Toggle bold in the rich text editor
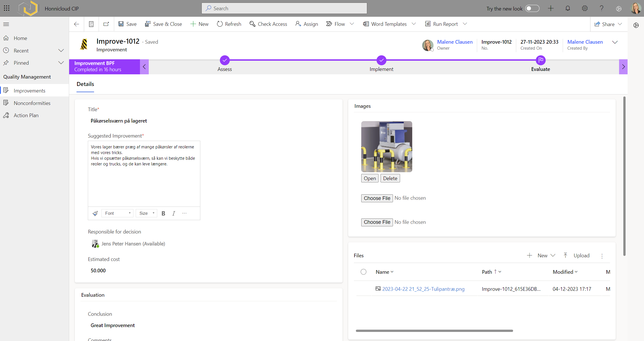The height and width of the screenshot is (341, 644). pos(163,213)
